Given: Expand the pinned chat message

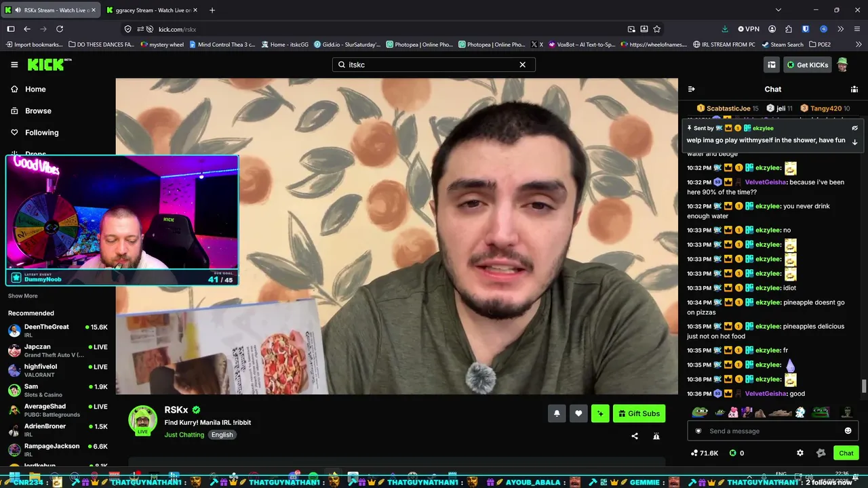Looking at the screenshot, I should pos(854,142).
